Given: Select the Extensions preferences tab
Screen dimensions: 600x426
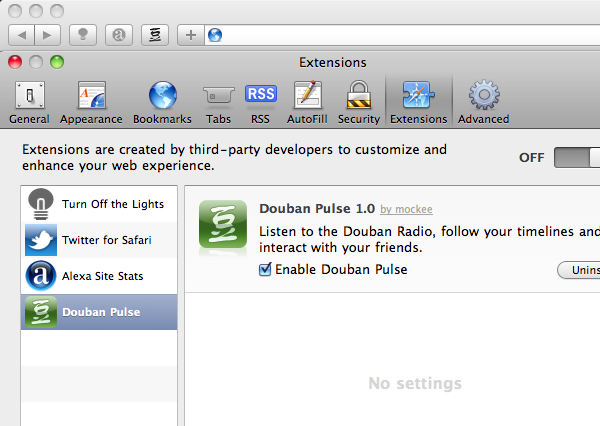Looking at the screenshot, I should coord(419,103).
